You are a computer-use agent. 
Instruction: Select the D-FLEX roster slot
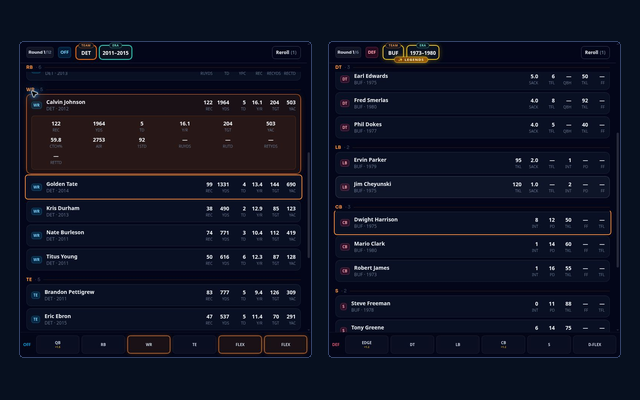coord(595,344)
